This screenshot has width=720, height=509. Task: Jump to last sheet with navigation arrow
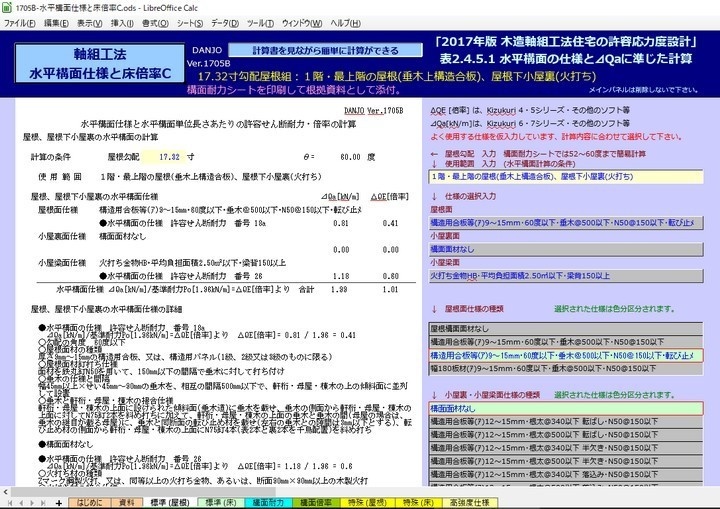coord(43,503)
